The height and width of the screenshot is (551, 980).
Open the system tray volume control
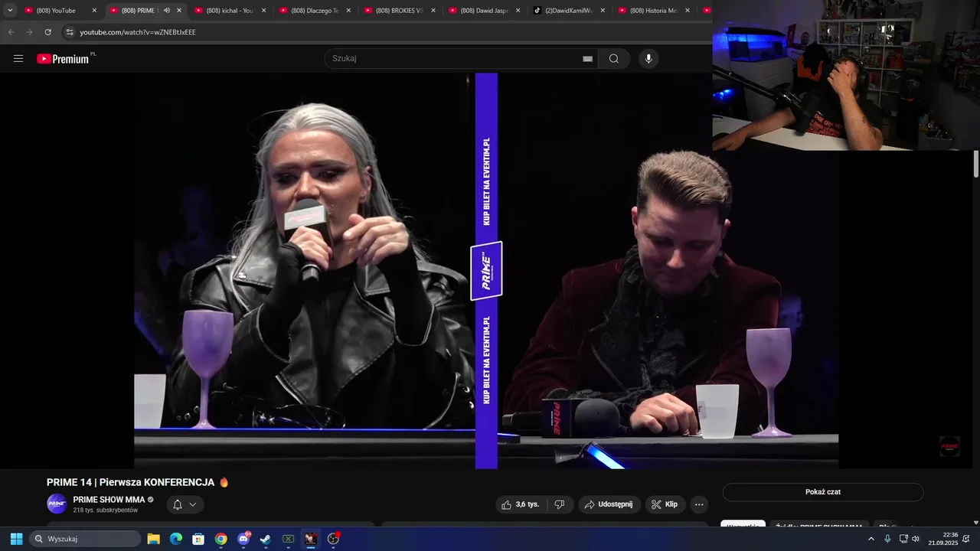coord(916,539)
